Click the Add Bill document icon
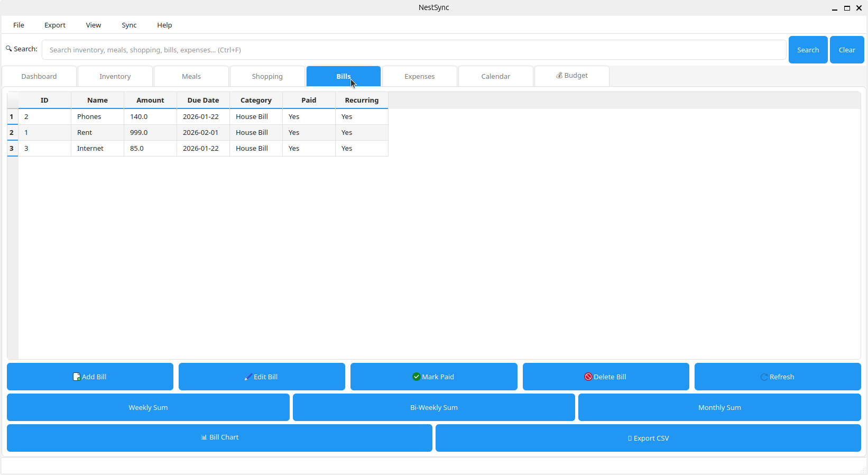 (77, 377)
